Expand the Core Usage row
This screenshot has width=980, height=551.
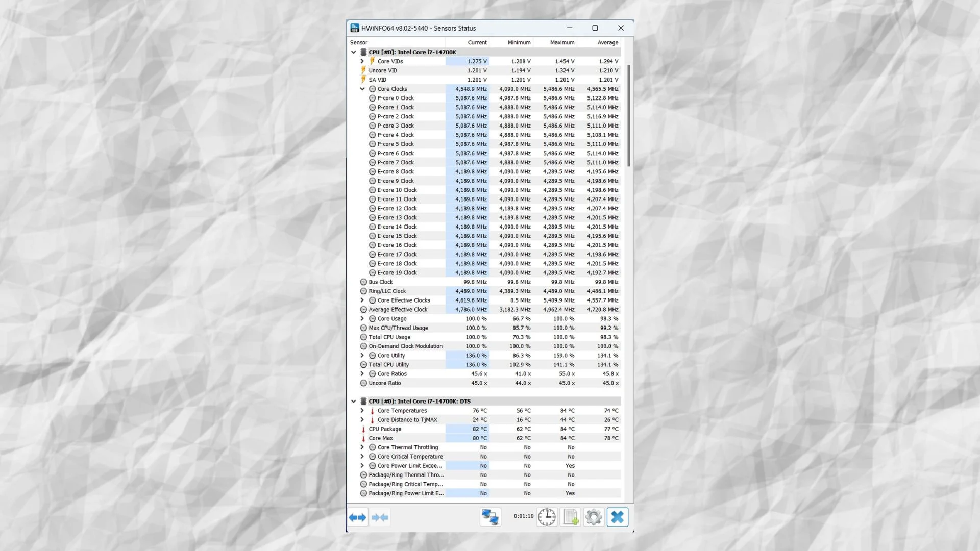tap(362, 319)
